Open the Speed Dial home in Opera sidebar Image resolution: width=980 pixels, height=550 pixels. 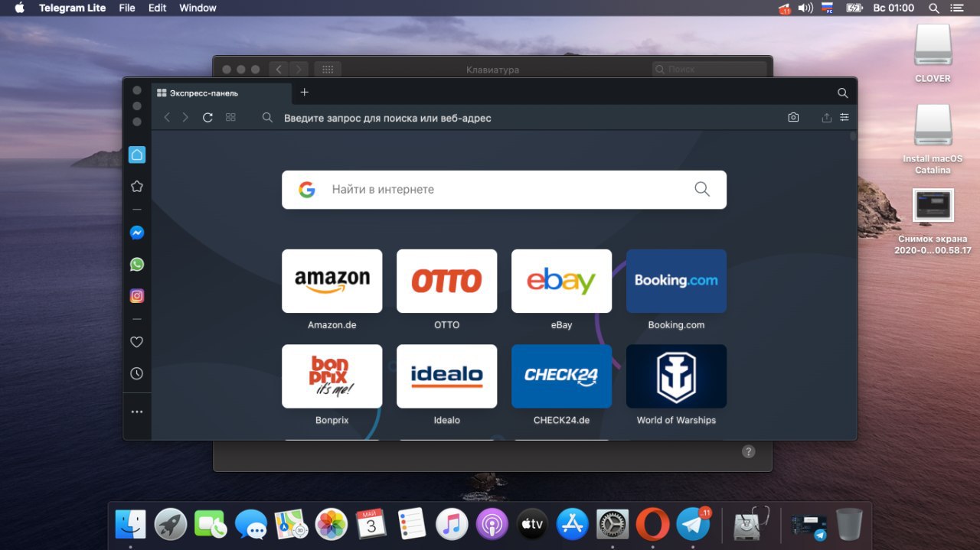pyautogui.click(x=136, y=155)
